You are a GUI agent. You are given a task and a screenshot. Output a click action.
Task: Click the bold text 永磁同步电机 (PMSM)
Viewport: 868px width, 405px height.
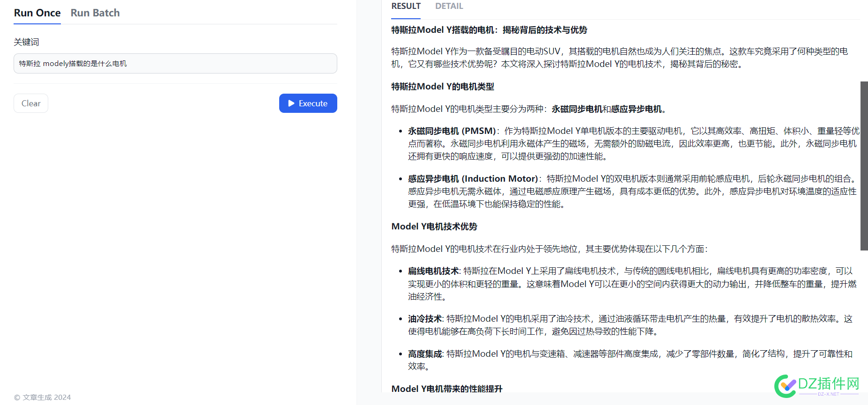tap(452, 131)
